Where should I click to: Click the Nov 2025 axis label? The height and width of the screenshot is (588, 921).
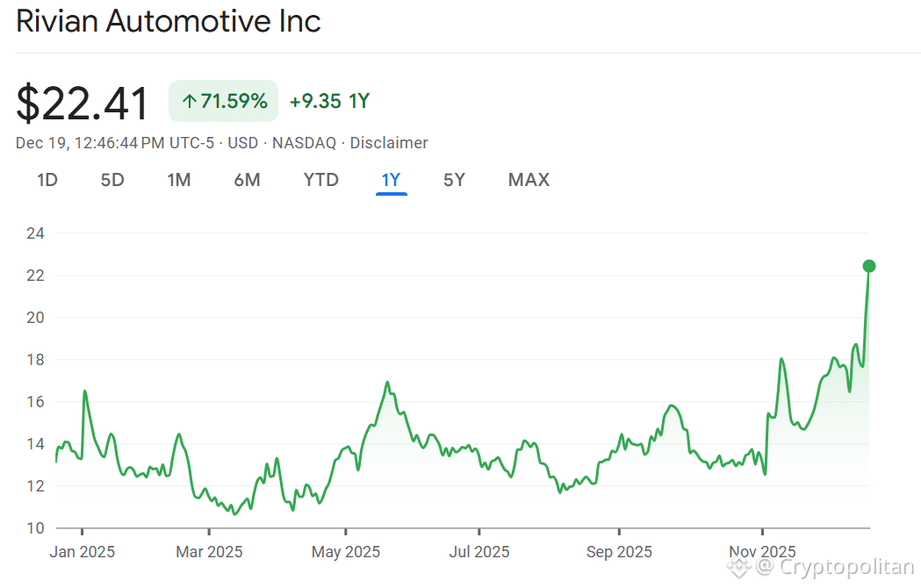(761, 551)
